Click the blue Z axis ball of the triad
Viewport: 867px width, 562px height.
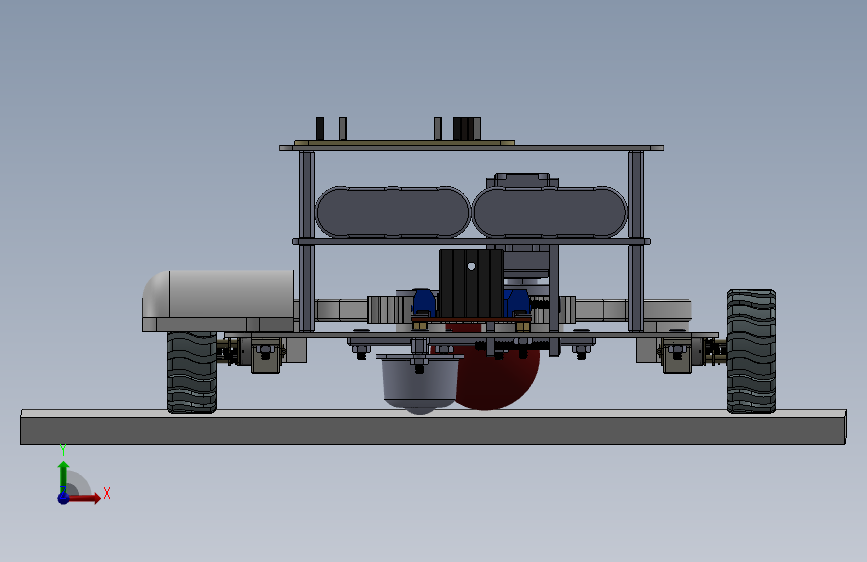coord(63,498)
